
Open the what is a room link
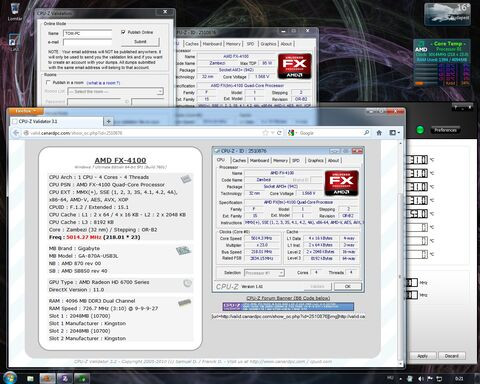pyautogui.click(x=103, y=83)
